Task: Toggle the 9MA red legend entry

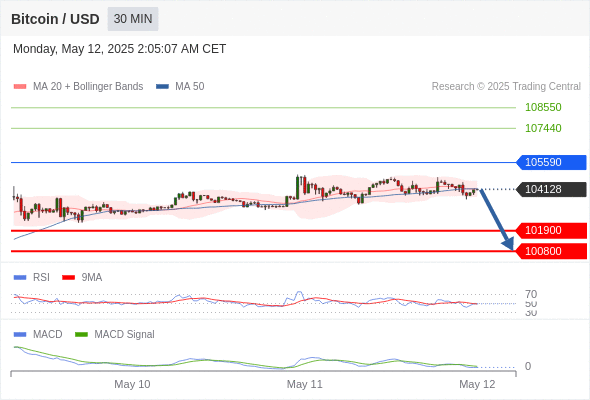Action: [82, 277]
